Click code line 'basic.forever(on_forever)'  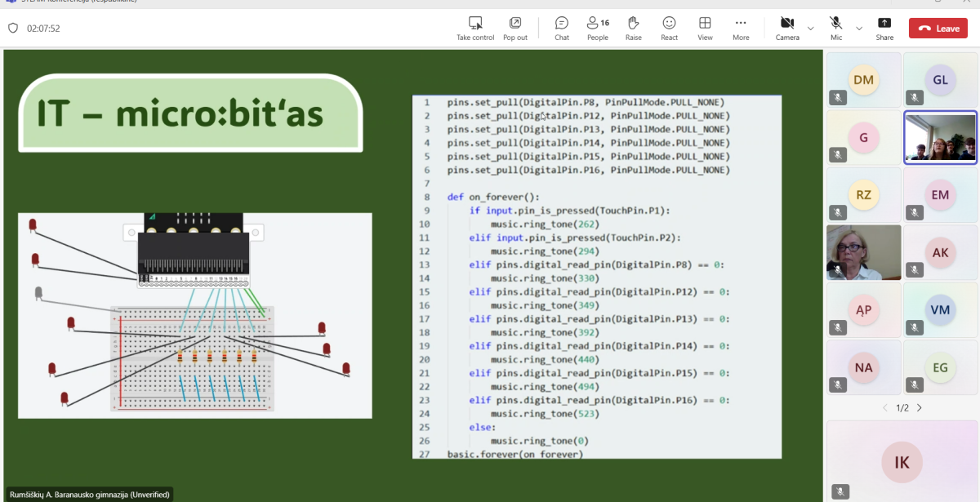pos(515,454)
